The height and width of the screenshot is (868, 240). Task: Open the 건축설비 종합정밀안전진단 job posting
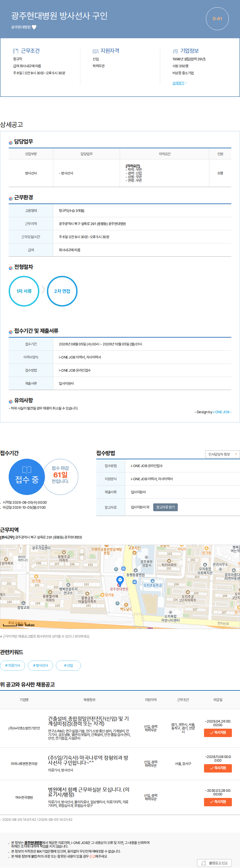click(88, 721)
